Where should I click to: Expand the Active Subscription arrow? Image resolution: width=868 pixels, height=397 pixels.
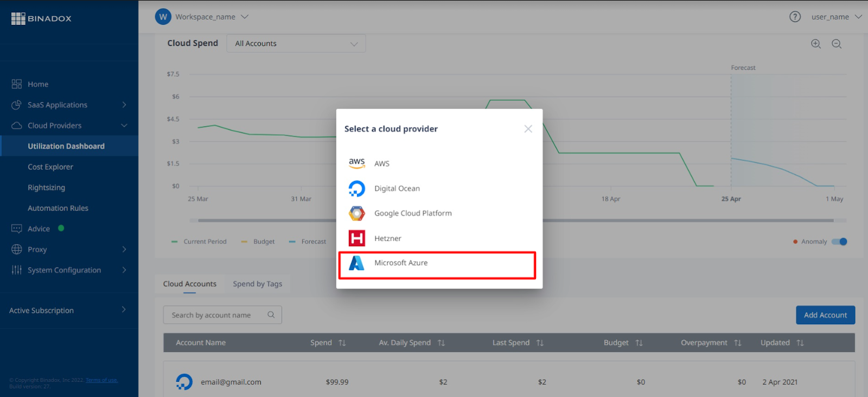124,309
